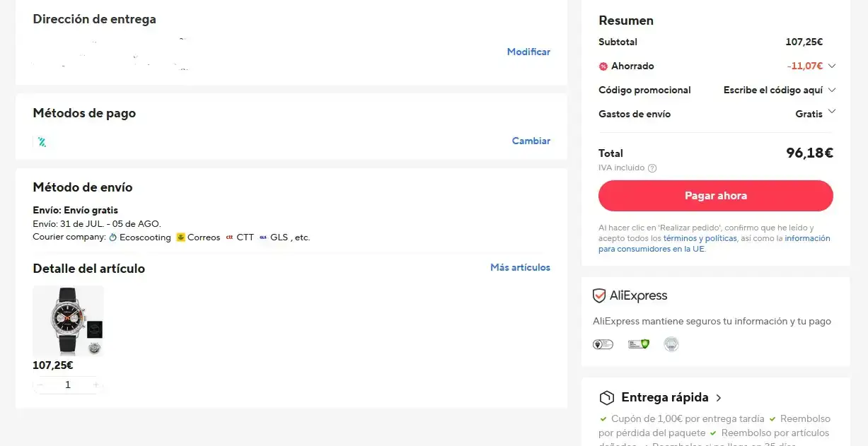Click the IVA incluido help icon

pyautogui.click(x=652, y=168)
